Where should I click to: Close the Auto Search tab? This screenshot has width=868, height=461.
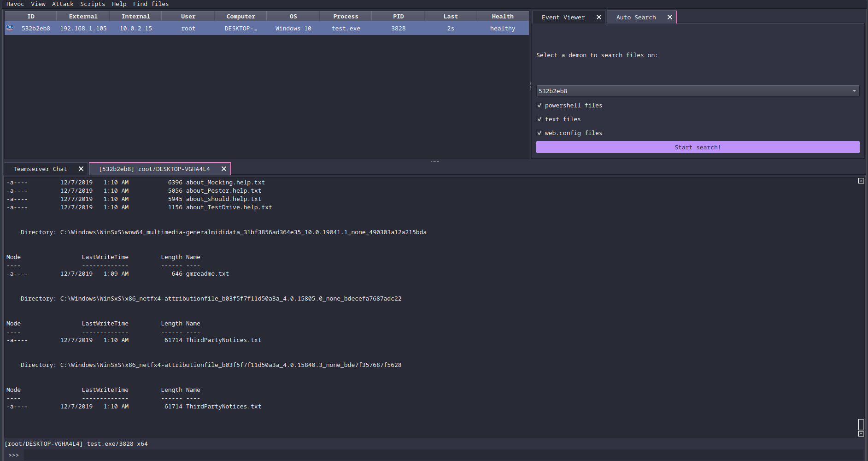(x=670, y=17)
